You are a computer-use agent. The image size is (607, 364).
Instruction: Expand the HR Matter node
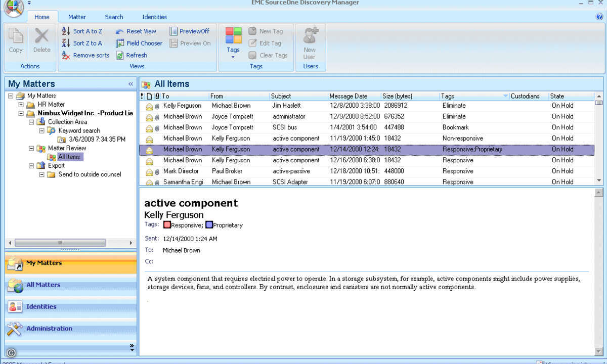click(21, 105)
